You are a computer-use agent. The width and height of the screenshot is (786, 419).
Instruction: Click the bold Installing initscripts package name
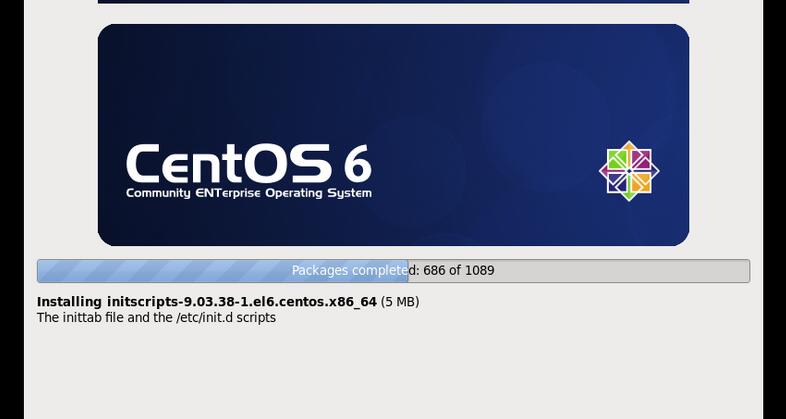point(206,302)
